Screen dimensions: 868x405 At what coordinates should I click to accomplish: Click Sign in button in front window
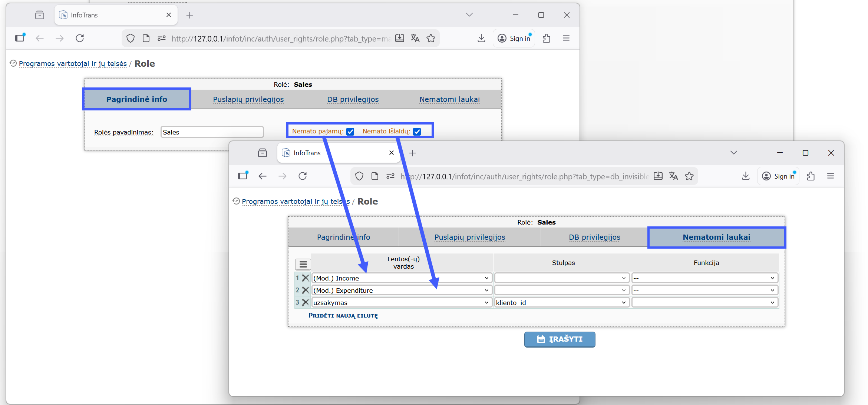tap(778, 176)
